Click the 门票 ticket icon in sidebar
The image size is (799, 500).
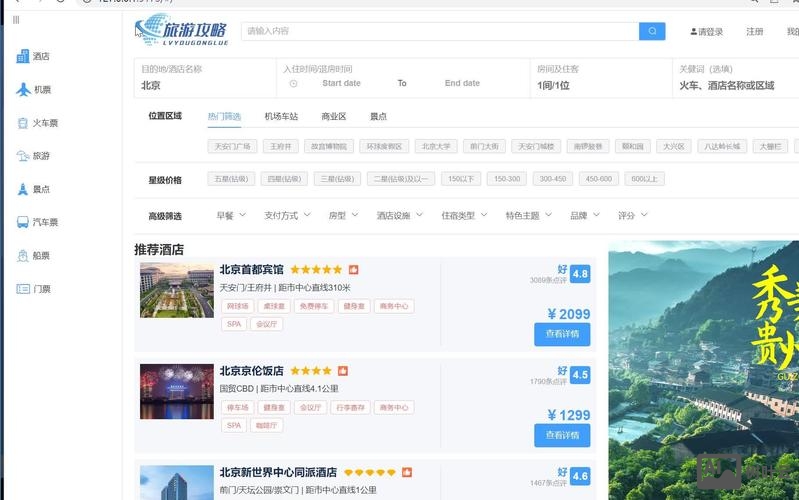coord(23,289)
